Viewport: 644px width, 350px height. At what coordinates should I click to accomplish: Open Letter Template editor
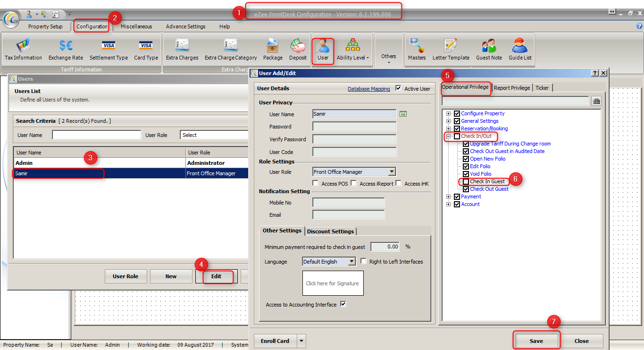click(451, 50)
